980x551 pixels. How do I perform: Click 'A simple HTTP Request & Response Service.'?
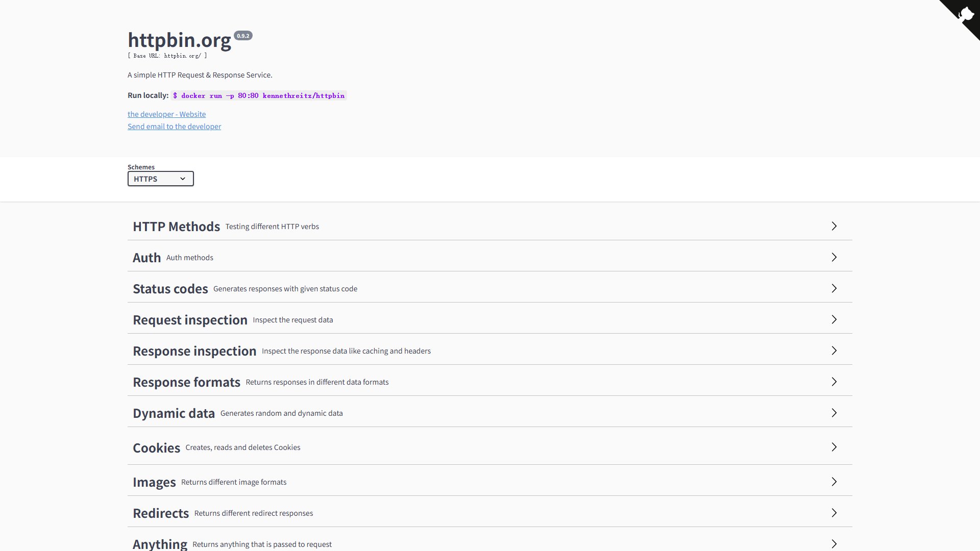click(200, 75)
